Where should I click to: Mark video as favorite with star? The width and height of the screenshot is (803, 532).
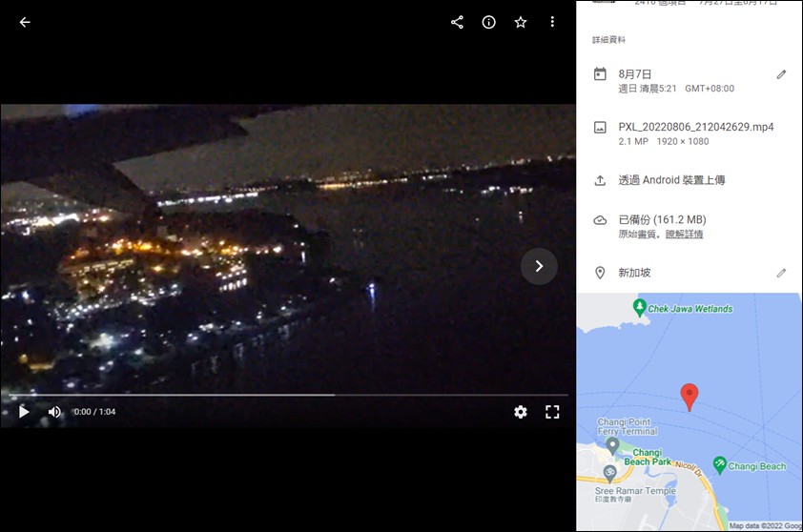tap(521, 22)
